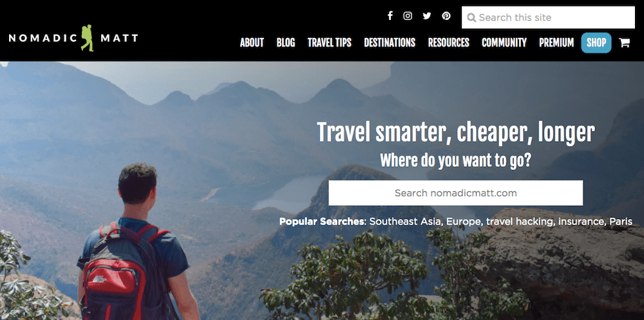Open the Destinations menu

coord(390,42)
